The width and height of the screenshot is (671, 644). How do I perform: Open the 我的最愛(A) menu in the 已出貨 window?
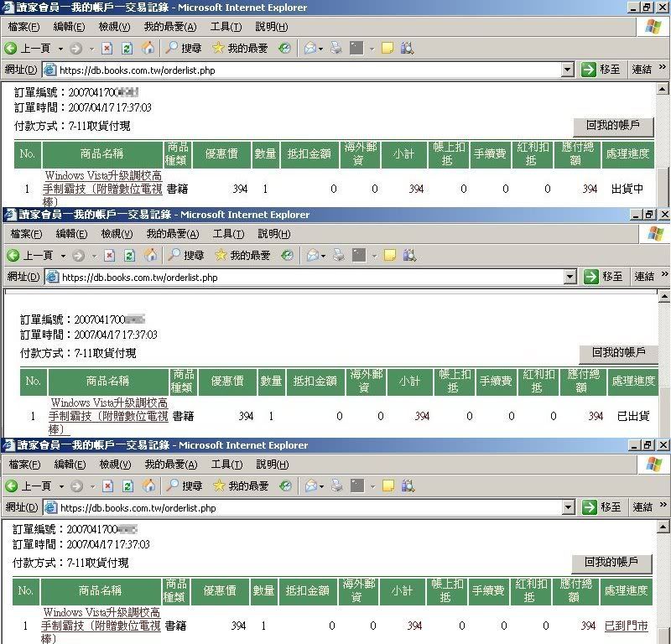173,234
